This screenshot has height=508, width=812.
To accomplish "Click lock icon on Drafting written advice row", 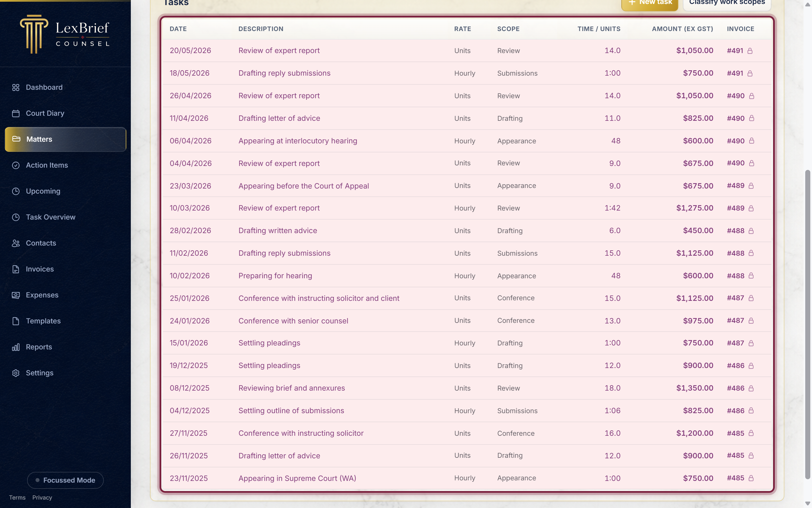I will click(x=751, y=231).
